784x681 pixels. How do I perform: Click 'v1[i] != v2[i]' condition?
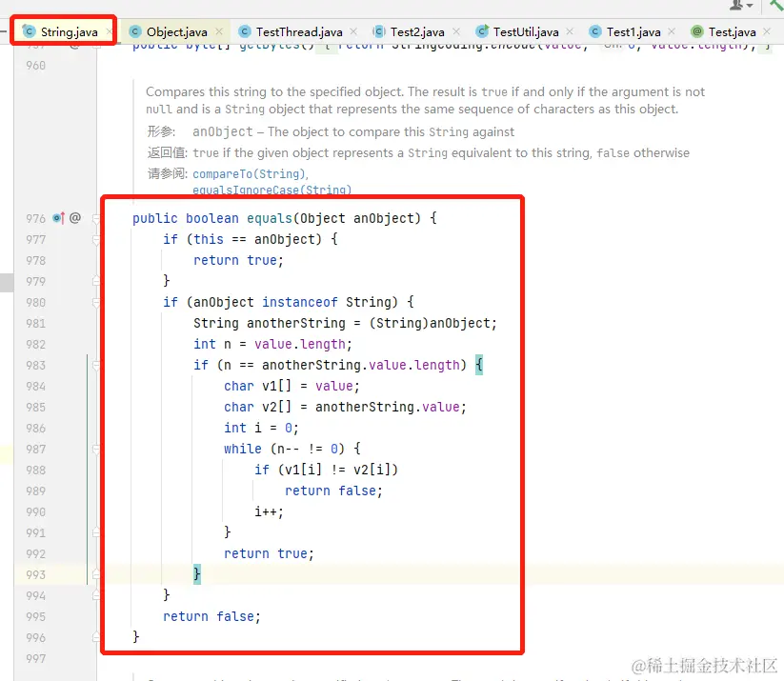pyautogui.click(x=338, y=470)
